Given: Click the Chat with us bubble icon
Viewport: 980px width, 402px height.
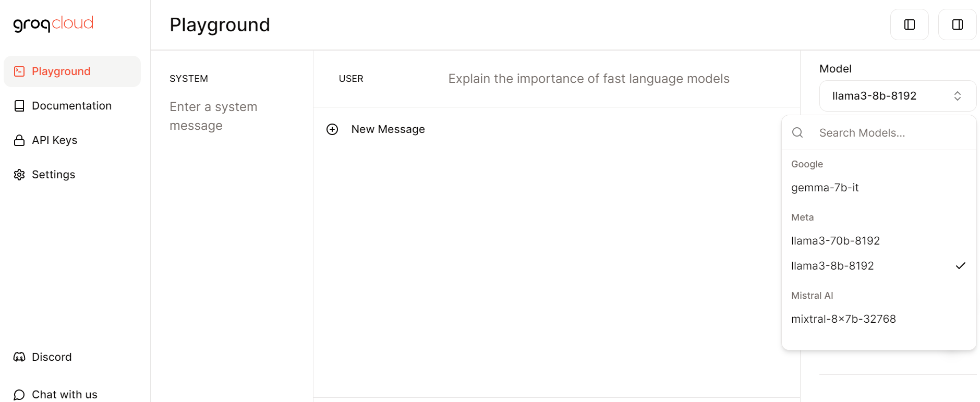Looking at the screenshot, I should (x=19, y=395).
